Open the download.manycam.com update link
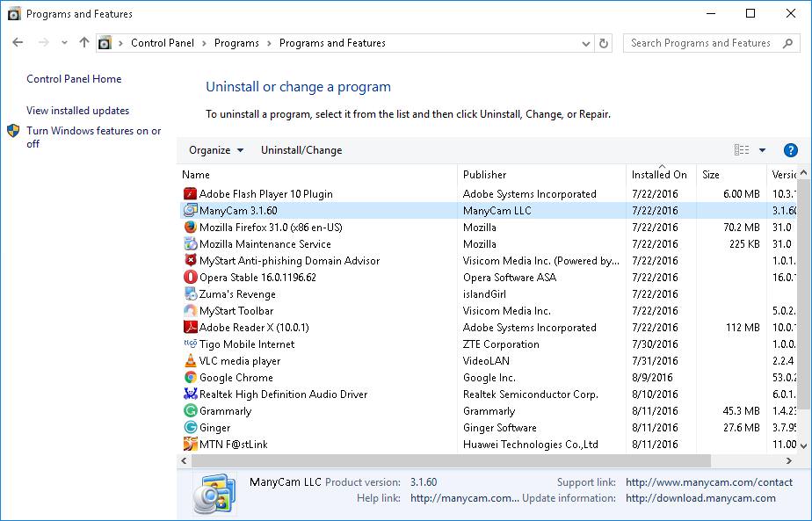The width and height of the screenshot is (812, 521). (x=700, y=498)
